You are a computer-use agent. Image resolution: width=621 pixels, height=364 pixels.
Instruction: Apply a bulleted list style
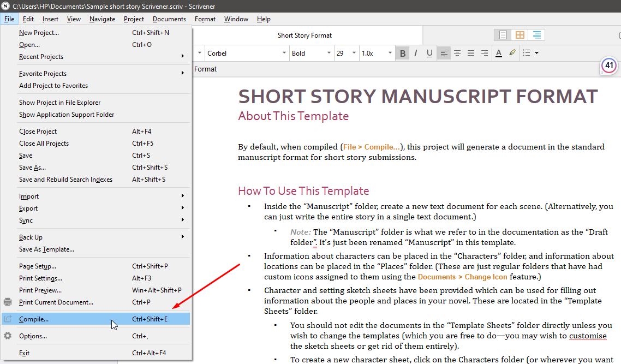[x=528, y=52]
